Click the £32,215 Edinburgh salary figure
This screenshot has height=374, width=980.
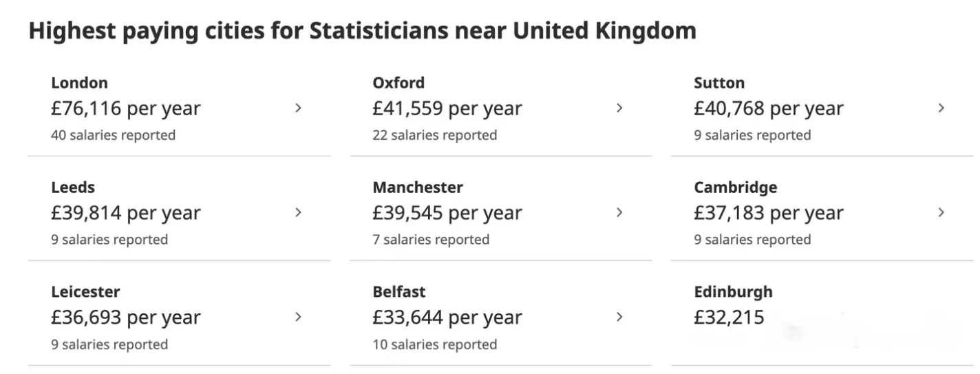tap(729, 318)
